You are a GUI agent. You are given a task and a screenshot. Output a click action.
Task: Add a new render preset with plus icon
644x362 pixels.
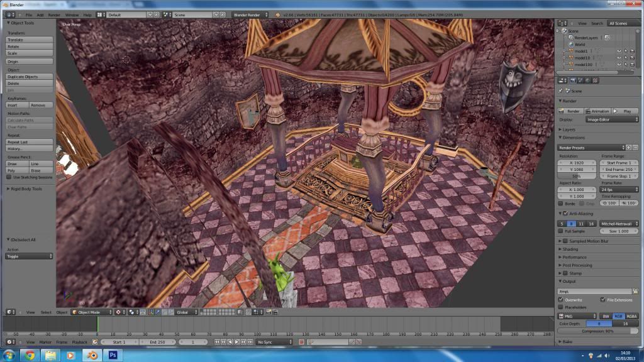629,147
